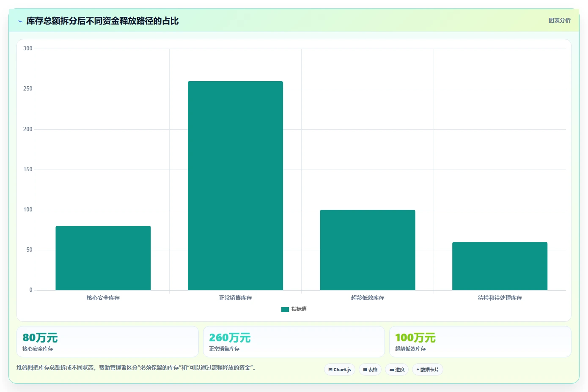
Task: Select the 进度 tag button
Action: point(397,370)
